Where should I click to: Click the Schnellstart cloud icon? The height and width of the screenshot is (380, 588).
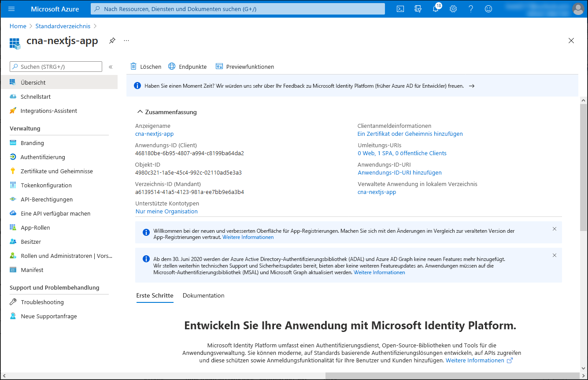13,97
